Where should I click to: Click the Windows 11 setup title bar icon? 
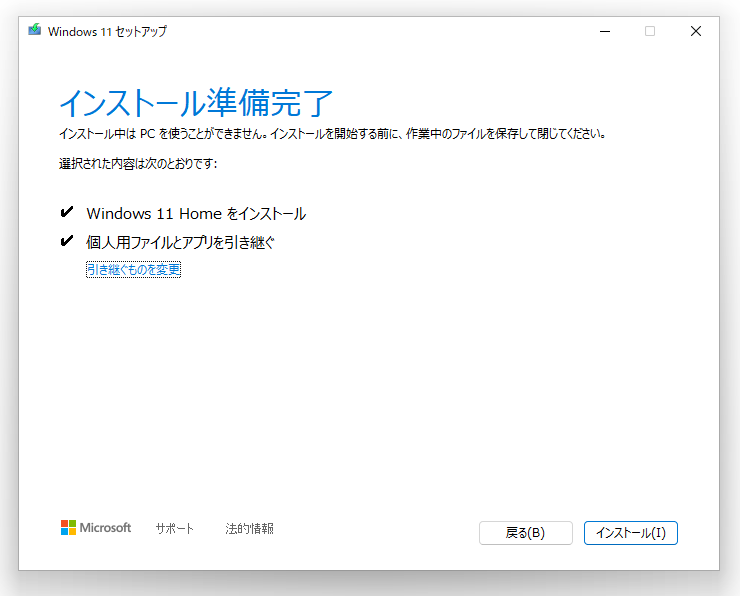[34, 30]
